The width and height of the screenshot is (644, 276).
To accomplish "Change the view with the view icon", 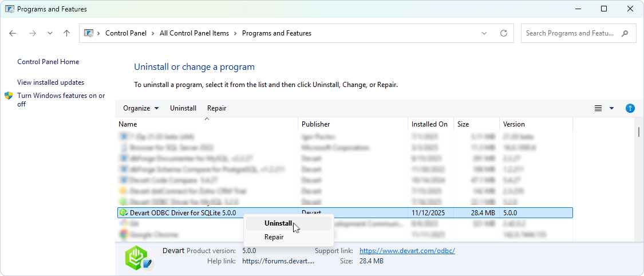I will [x=598, y=108].
